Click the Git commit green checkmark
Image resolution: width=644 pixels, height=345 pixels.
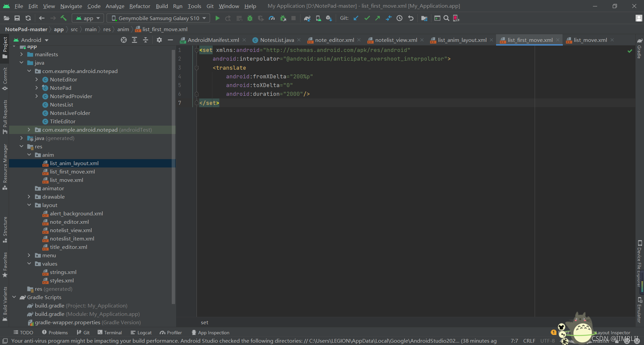coord(367,18)
